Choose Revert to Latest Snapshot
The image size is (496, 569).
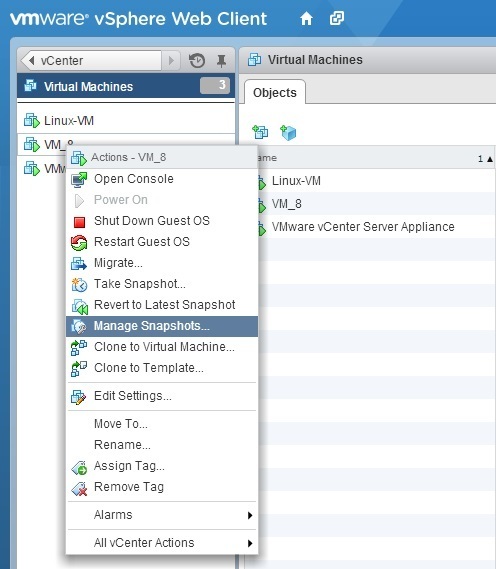[162, 305]
